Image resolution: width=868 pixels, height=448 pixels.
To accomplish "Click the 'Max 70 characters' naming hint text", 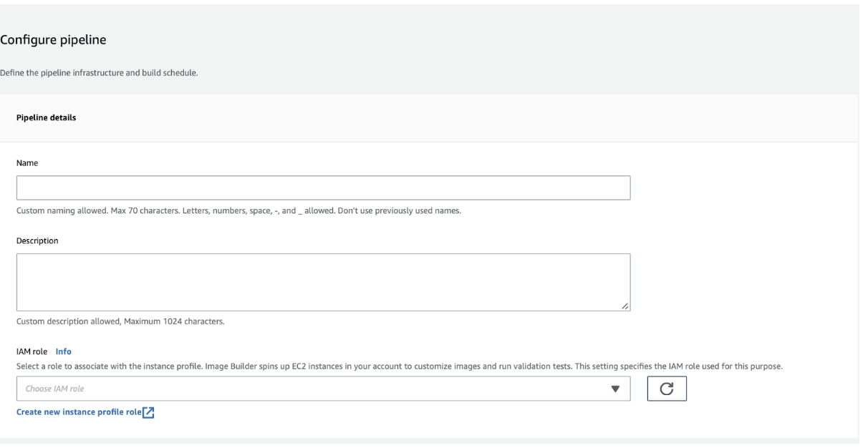I will (x=243, y=211).
